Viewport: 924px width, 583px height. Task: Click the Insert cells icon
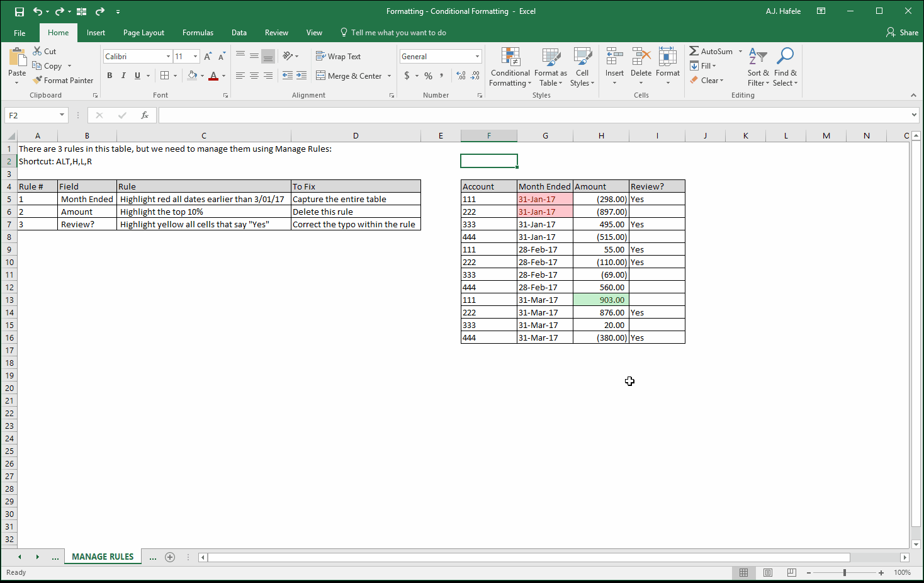point(614,57)
